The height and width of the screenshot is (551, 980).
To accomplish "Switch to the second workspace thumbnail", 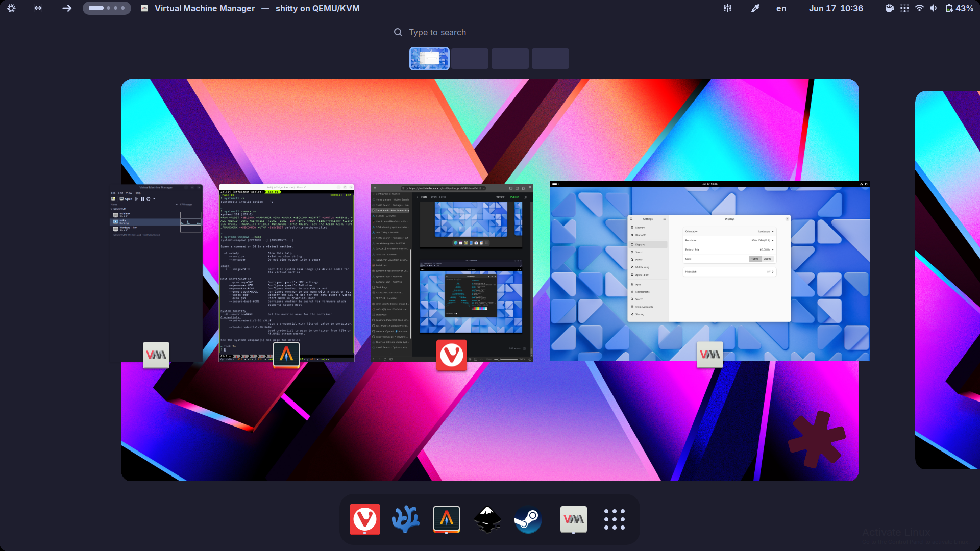I will [x=470, y=59].
